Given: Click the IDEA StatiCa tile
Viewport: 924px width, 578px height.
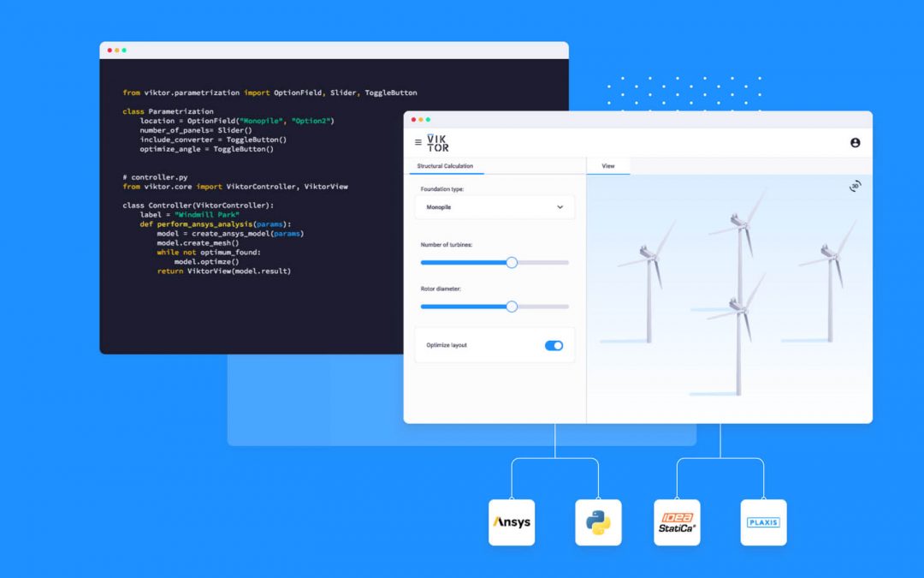Looking at the screenshot, I should (x=677, y=522).
